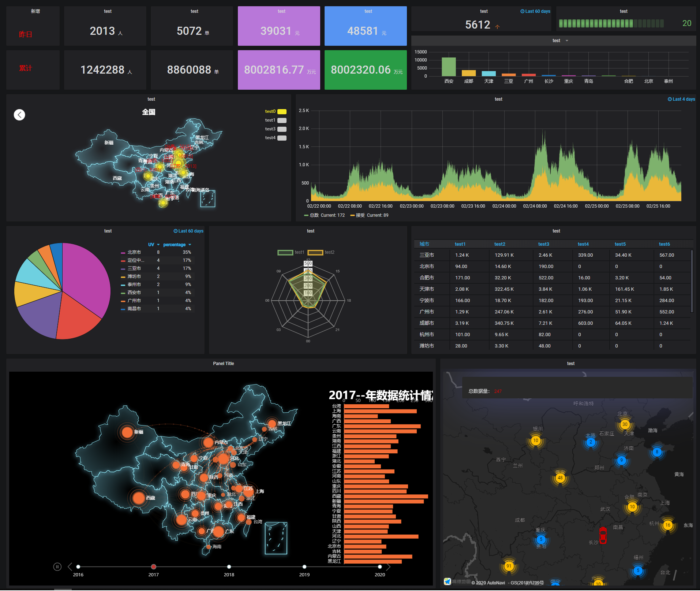This screenshot has height=591, width=700.
Task: Click Last 60 days on the 5612 panel
Action: [535, 11]
